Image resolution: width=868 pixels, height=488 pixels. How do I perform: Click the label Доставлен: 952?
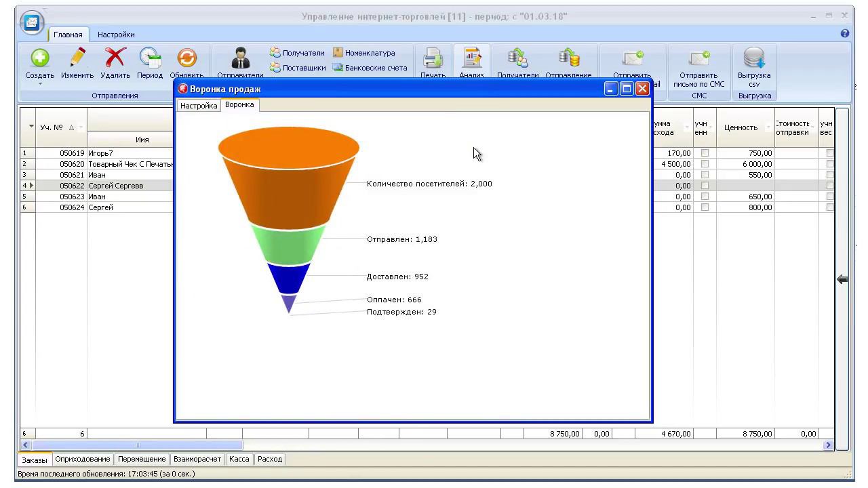tap(397, 277)
